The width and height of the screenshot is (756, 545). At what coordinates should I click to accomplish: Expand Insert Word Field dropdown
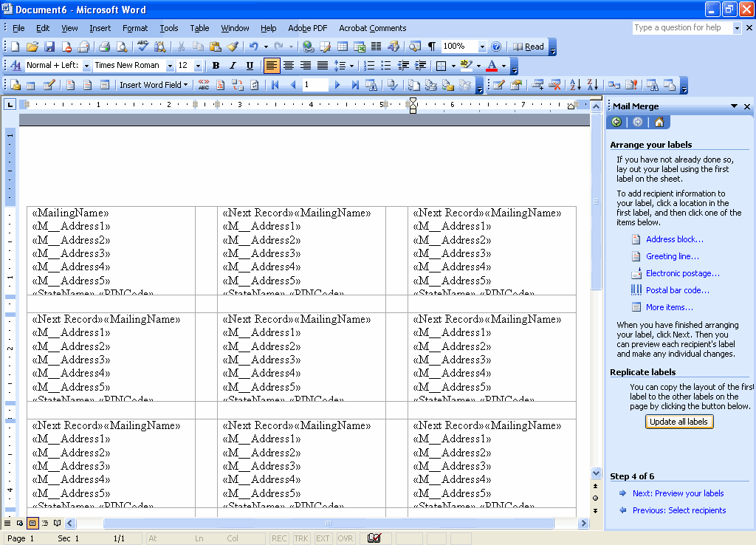tap(154, 86)
